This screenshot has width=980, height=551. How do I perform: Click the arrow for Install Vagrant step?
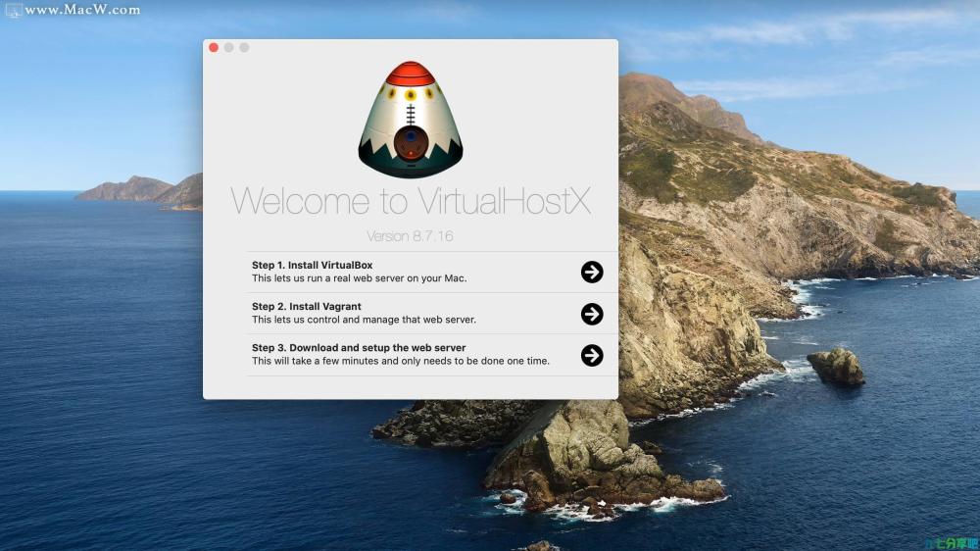click(591, 314)
